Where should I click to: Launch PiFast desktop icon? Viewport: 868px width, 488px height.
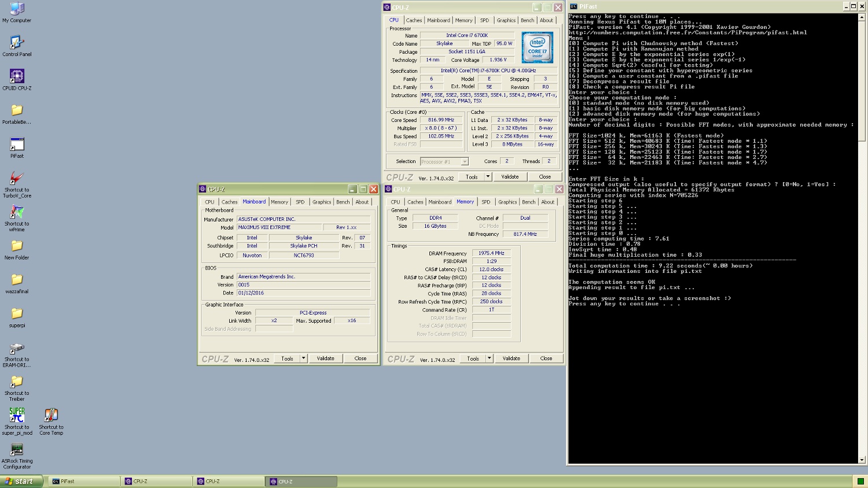tap(17, 148)
